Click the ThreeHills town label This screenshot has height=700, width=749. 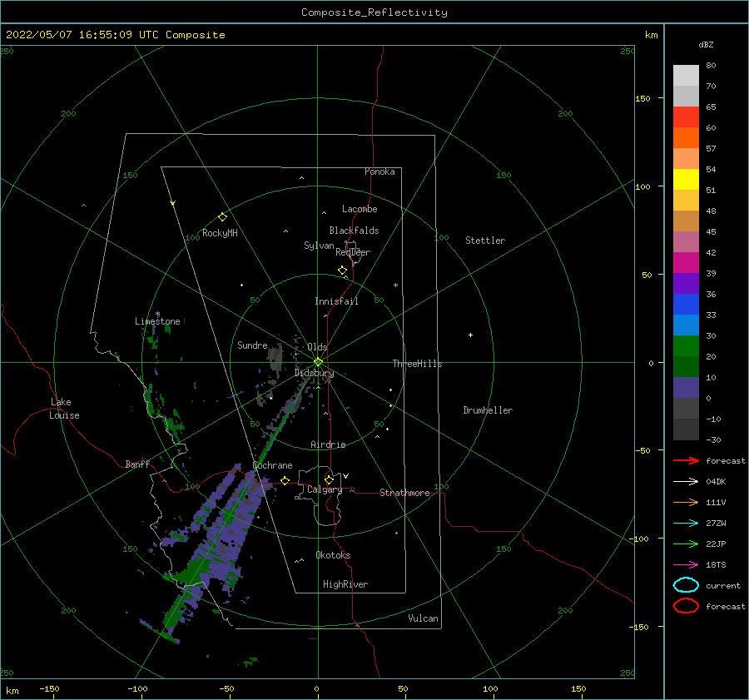tap(418, 364)
